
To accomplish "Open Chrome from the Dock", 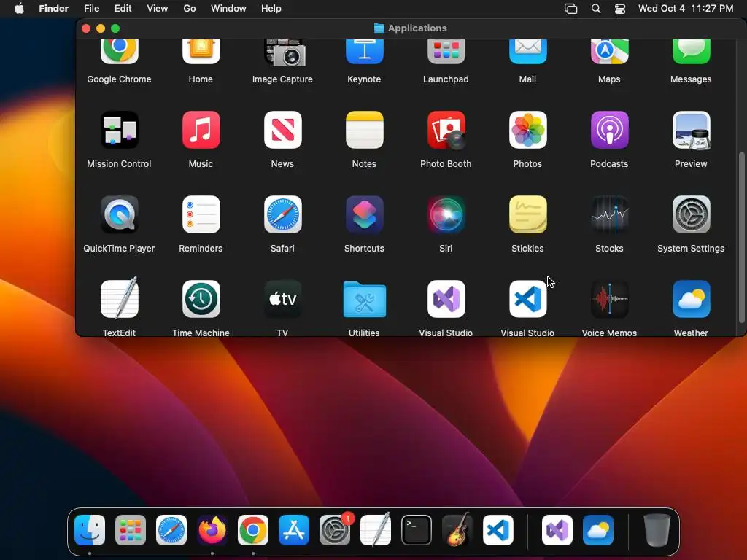I will [253, 530].
